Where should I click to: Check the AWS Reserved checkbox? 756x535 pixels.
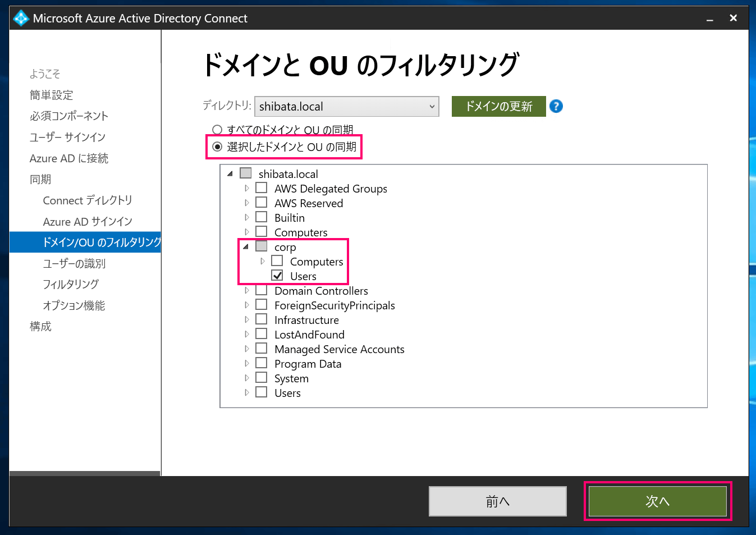(261, 202)
